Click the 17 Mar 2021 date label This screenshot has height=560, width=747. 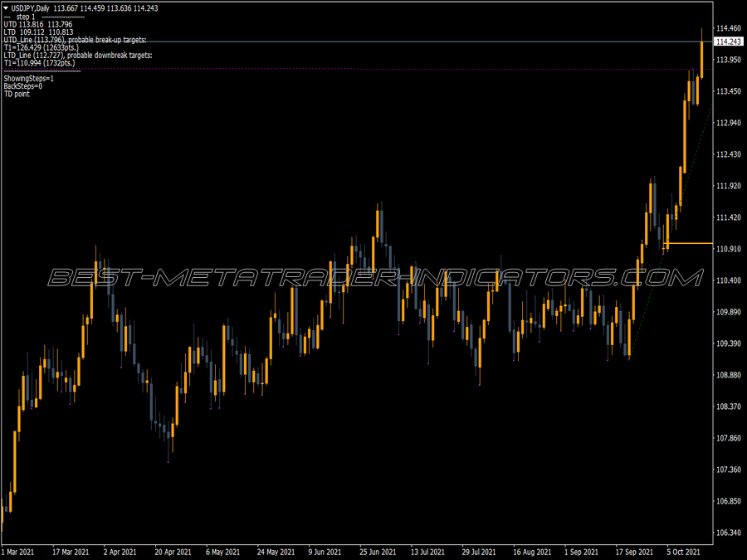pos(71,552)
